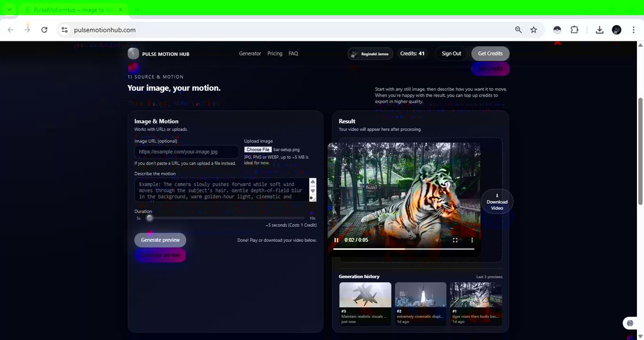Click the Image URL input field
644x340 pixels.
pyautogui.click(x=187, y=152)
